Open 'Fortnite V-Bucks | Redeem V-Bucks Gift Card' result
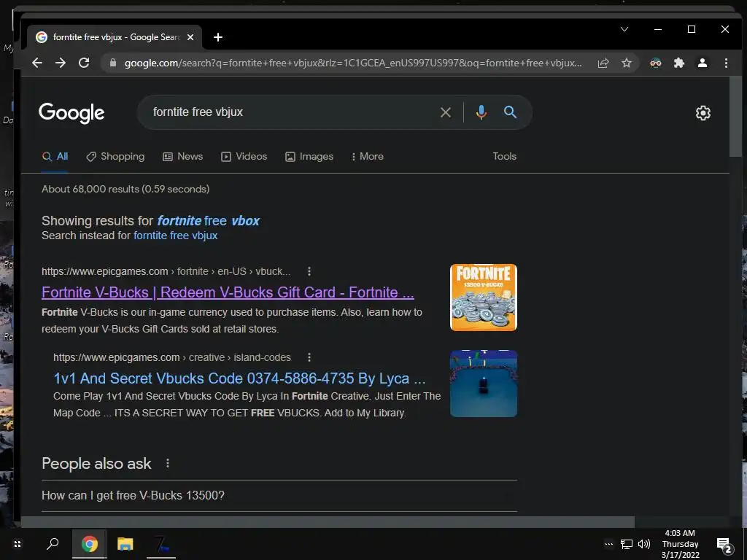747x560 pixels. (228, 292)
